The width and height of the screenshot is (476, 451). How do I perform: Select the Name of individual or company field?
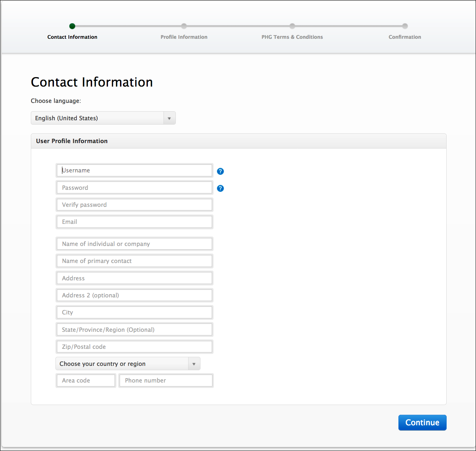tap(134, 244)
